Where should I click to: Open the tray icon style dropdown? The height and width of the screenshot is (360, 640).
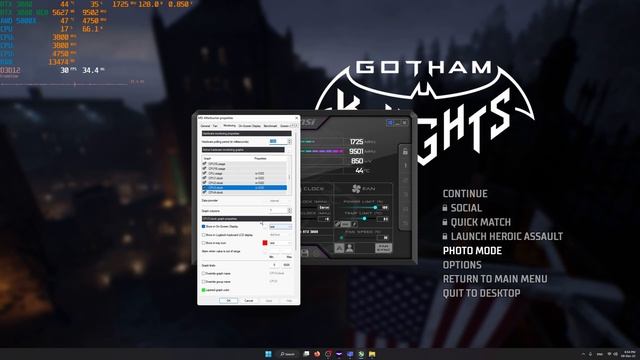pyautogui.click(x=280, y=243)
